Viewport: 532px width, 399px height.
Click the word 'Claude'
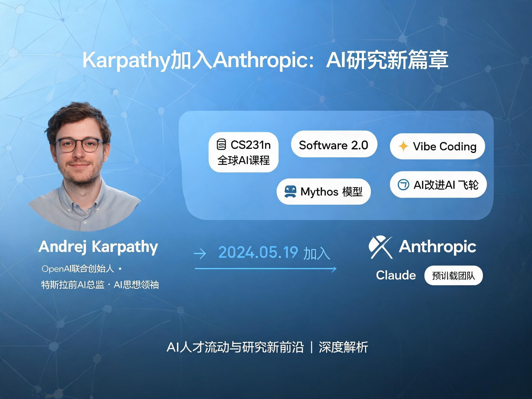(396, 275)
